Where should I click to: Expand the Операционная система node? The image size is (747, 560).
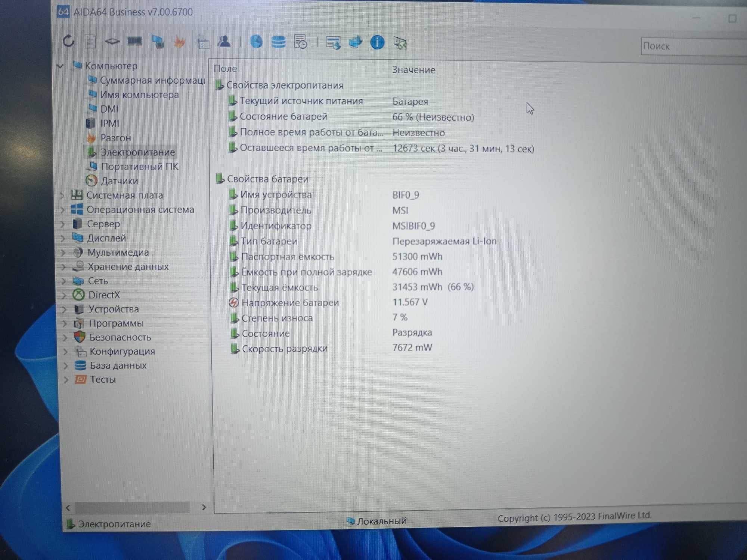coord(62,210)
